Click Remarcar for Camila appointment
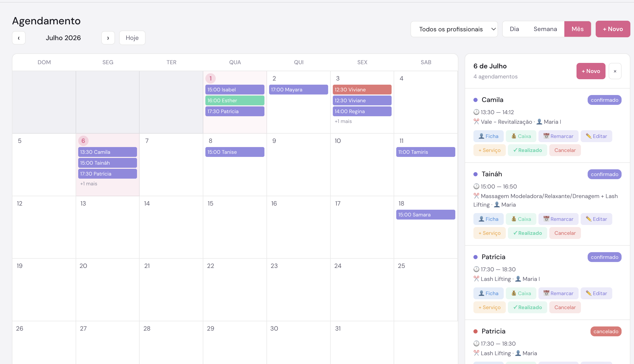The width and height of the screenshot is (634, 364). [558, 136]
